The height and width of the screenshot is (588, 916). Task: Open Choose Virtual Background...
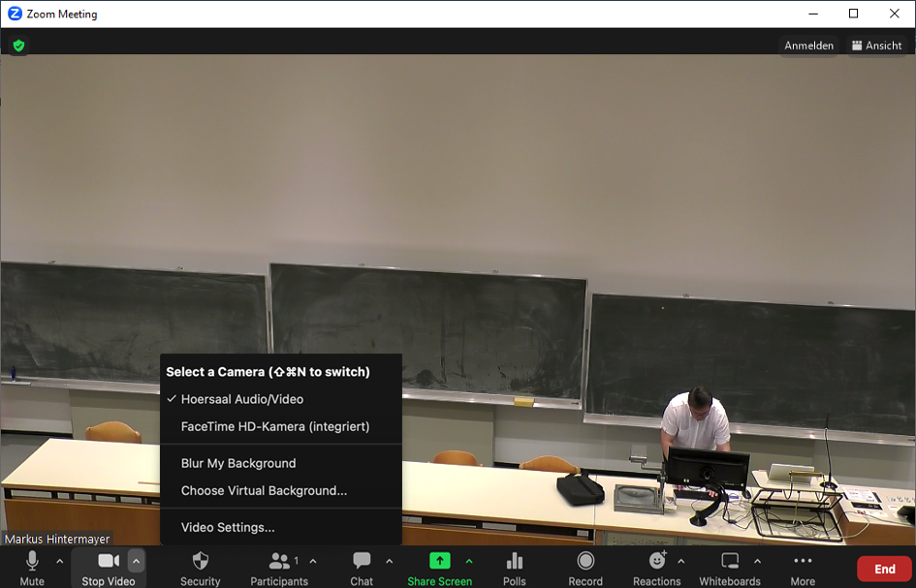[281, 491]
